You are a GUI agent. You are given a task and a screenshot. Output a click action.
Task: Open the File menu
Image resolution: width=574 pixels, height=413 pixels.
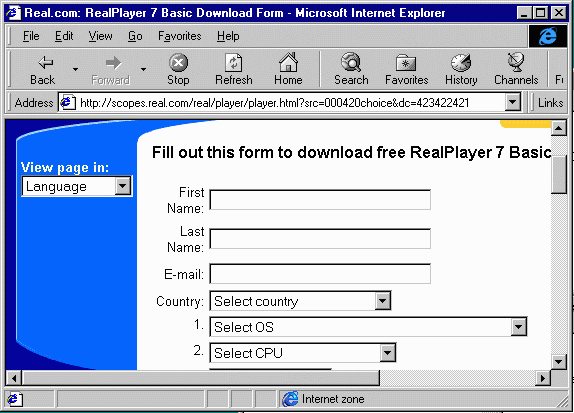(x=31, y=36)
